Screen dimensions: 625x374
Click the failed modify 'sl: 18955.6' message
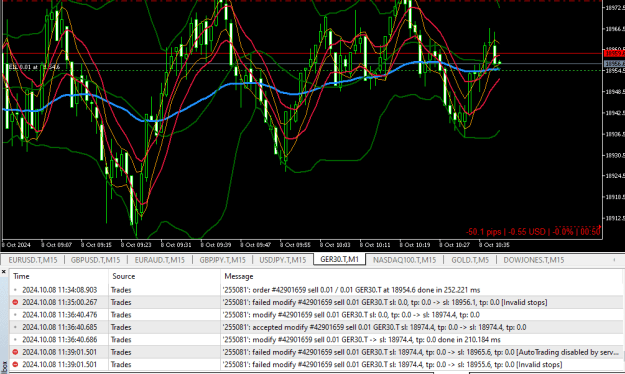pyautogui.click(x=392, y=364)
